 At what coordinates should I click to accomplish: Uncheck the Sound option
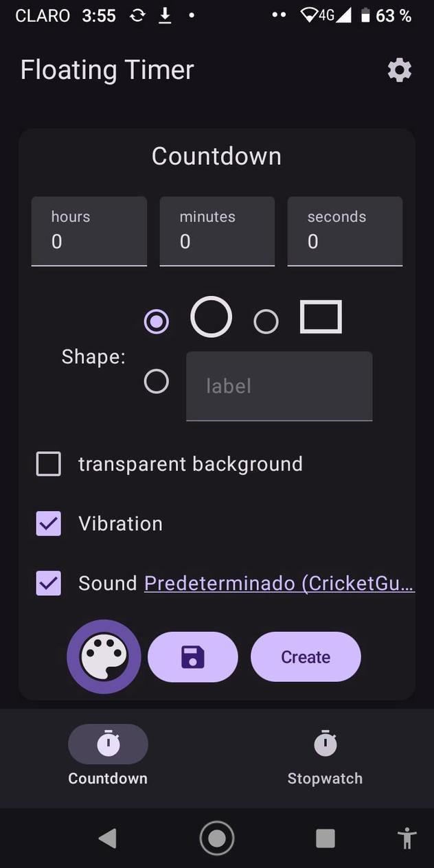[x=48, y=583]
